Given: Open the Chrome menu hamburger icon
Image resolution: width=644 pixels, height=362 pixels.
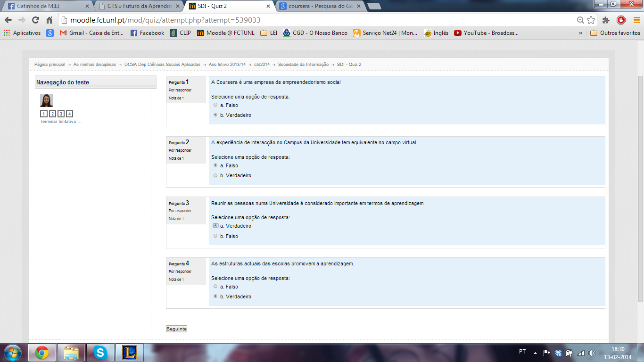Looking at the screenshot, I should tap(636, 20).
